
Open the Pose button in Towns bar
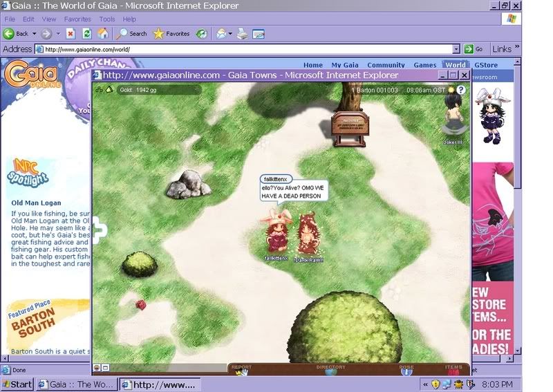click(406, 369)
